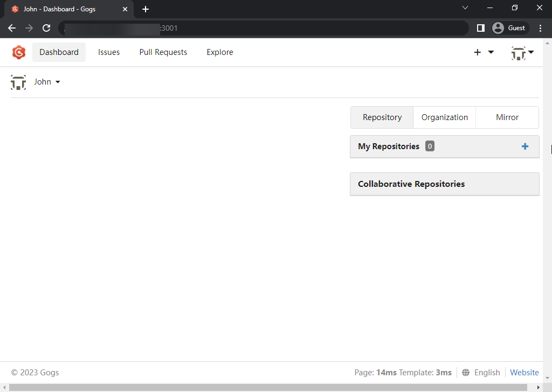
Task: Click the Guest profile icon in Chrome
Action: pos(498,27)
